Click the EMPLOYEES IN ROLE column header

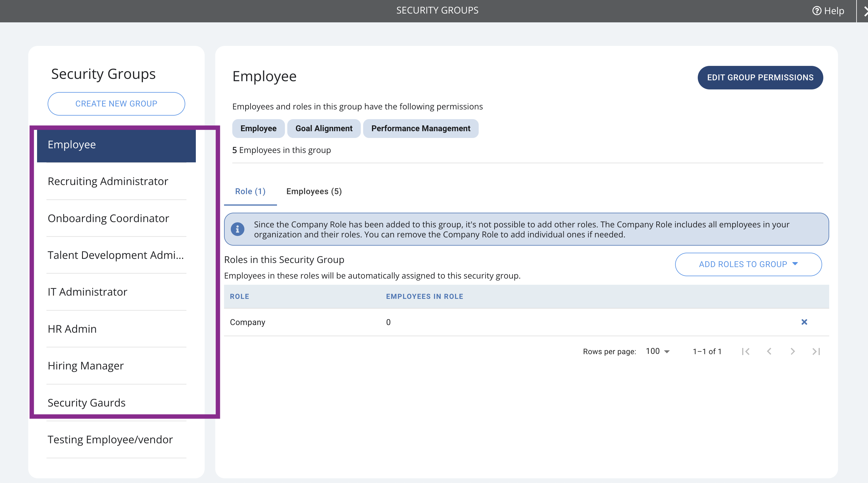(x=425, y=297)
